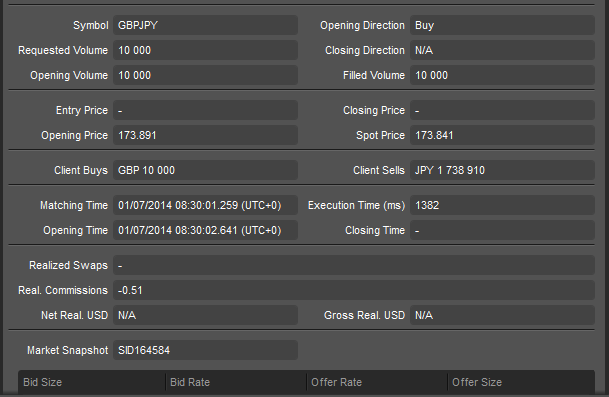This screenshot has width=609, height=397.
Task: Click the Client Sells JPY 1 738 910 field
Action: point(502,170)
